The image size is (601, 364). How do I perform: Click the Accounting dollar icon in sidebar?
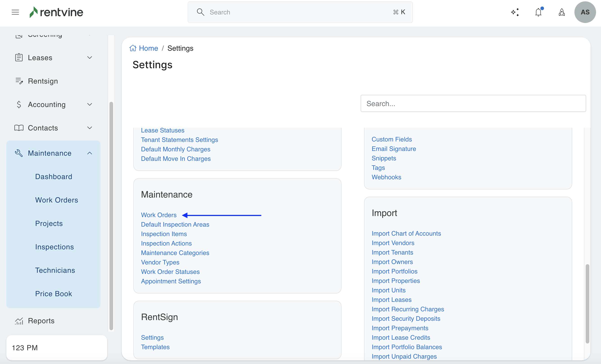[x=19, y=104]
